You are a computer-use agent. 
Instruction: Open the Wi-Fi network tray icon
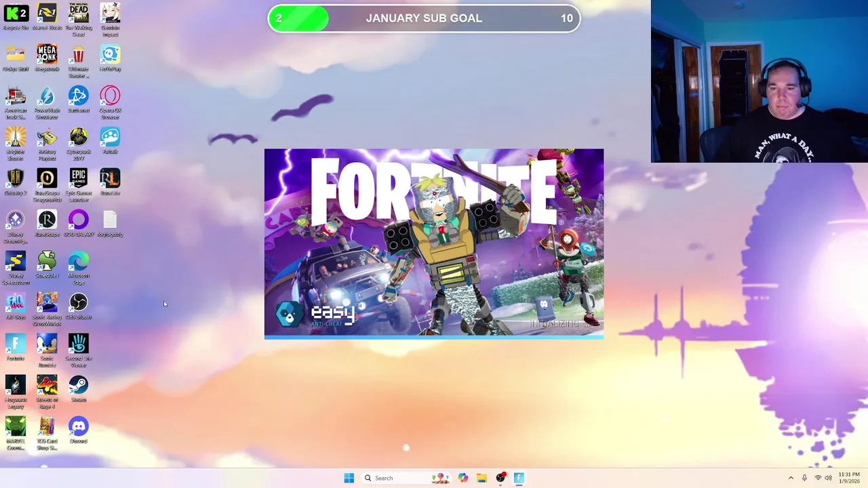pyautogui.click(x=817, y=478)
